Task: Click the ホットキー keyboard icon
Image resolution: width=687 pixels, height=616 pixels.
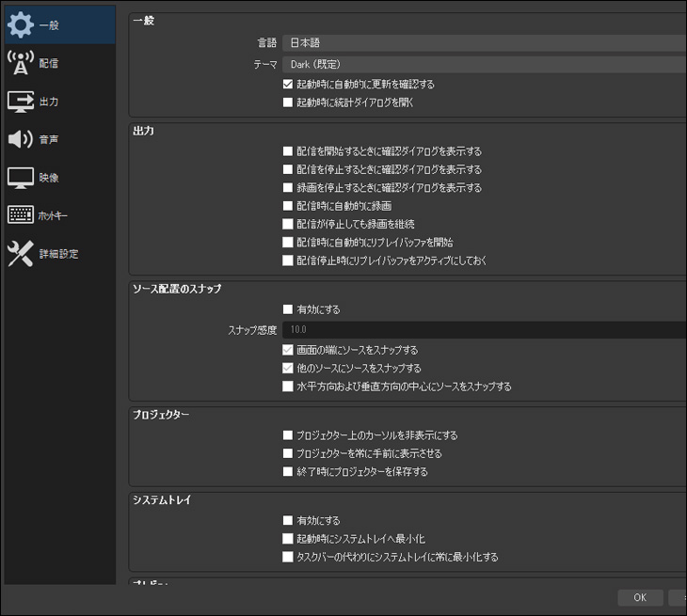Action: tap(21, 215)
